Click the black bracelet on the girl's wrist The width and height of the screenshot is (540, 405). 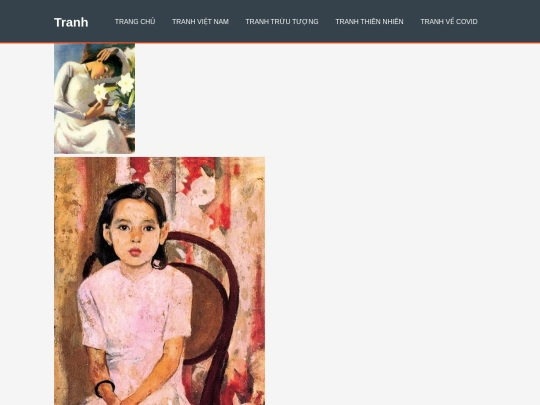coord(104,387)
